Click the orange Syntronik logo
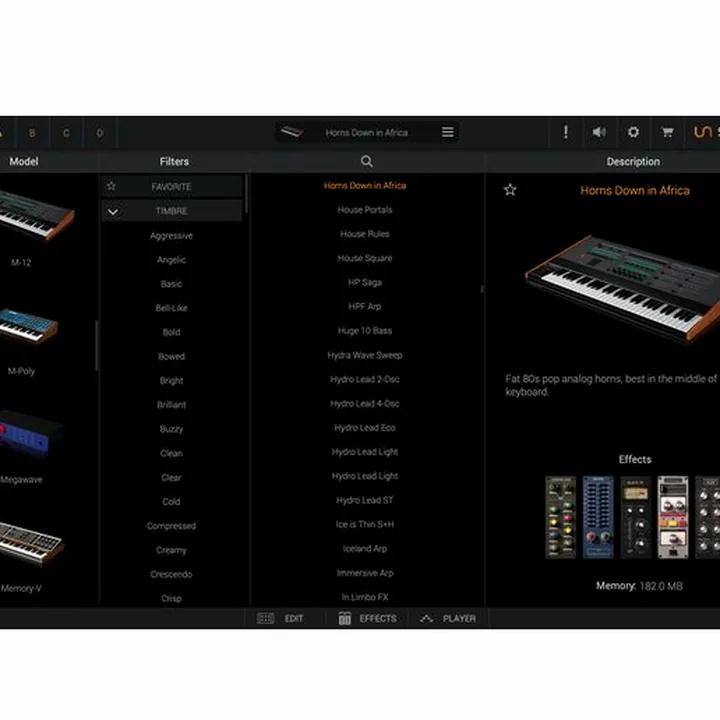 tap(703, 132)
